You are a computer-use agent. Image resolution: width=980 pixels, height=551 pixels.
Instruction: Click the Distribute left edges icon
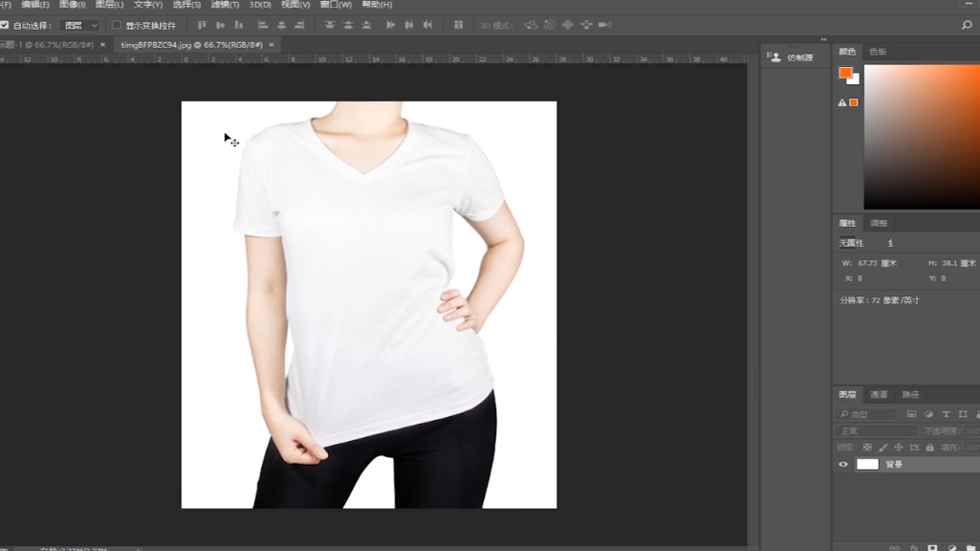point(391,25)
